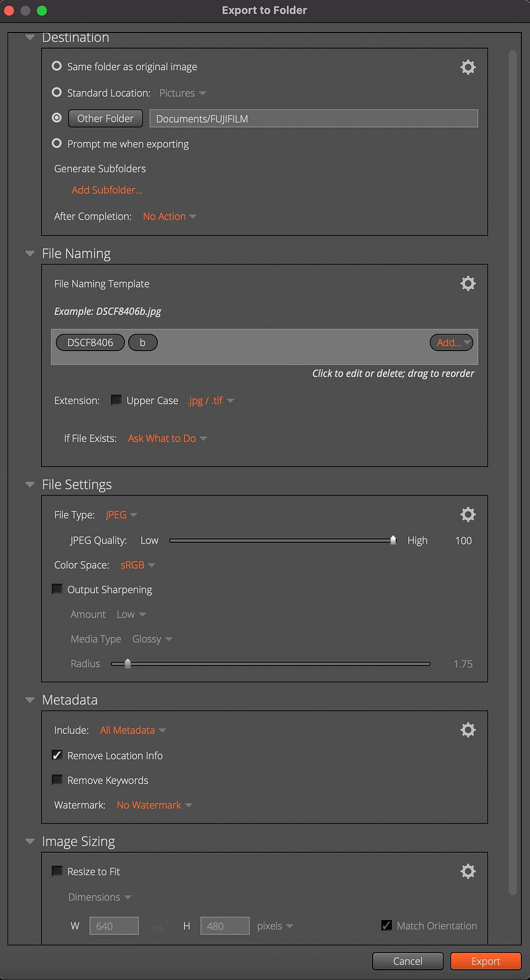Open the Image Sizing gear menu
This screenshot has height=980, width=530.
coord(468,871)
